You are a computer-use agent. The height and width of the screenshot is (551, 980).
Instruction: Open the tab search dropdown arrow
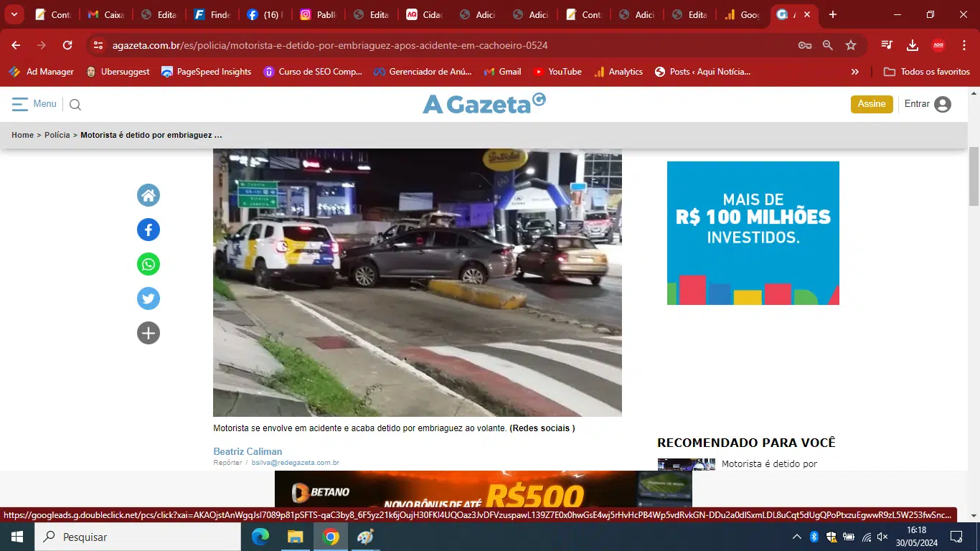(14, 14)
